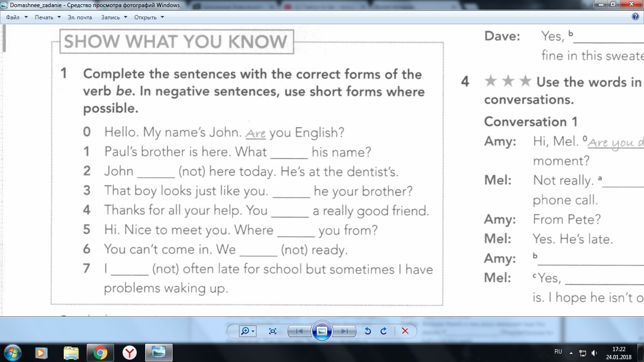Click the Show desktop strip
Image resolution: width=644 pixels, height=362 pixels.
tap(641, 353)
